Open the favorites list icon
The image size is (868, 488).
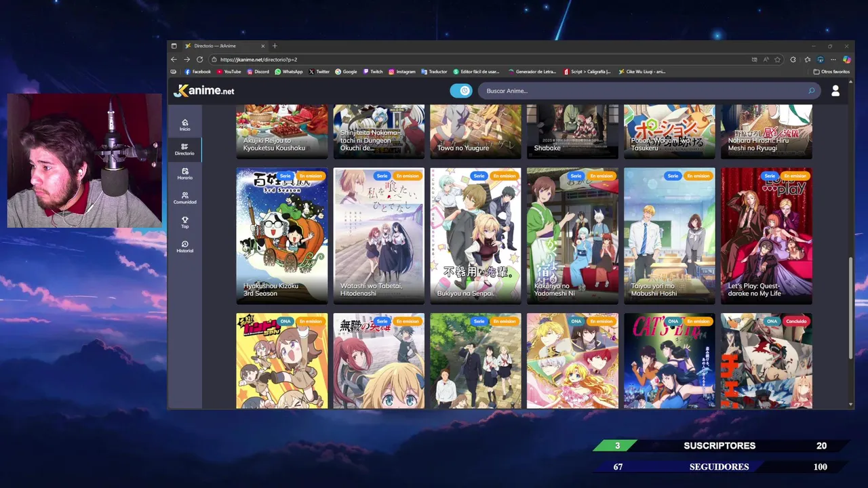click(x=807, y=60)
